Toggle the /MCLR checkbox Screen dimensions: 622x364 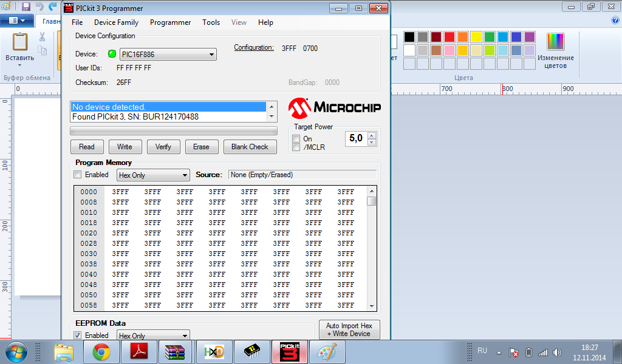click(296, 147)
